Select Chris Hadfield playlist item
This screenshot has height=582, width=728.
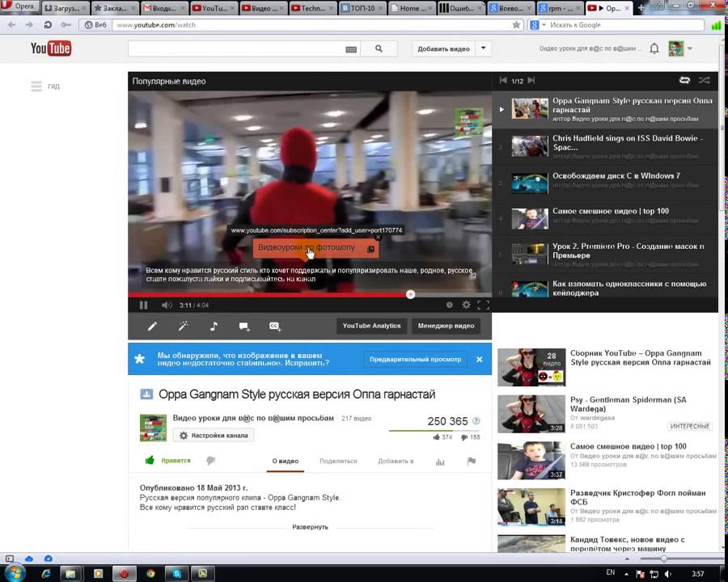coord(605,145)
